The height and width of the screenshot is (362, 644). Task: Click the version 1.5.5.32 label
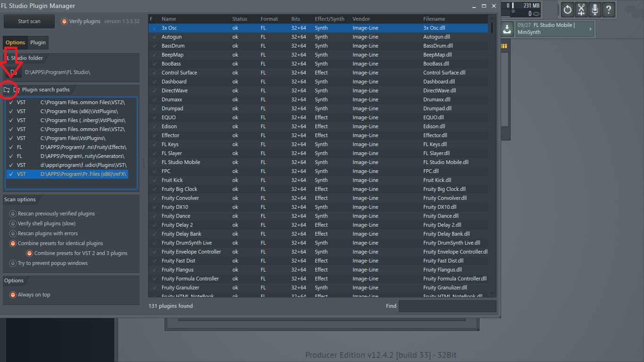coord(122,21)
